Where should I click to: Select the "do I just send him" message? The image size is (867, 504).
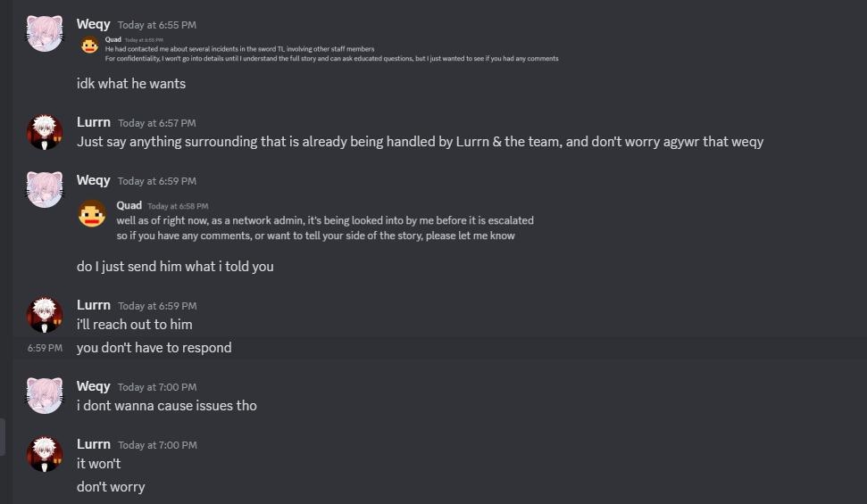click(175, 266)
